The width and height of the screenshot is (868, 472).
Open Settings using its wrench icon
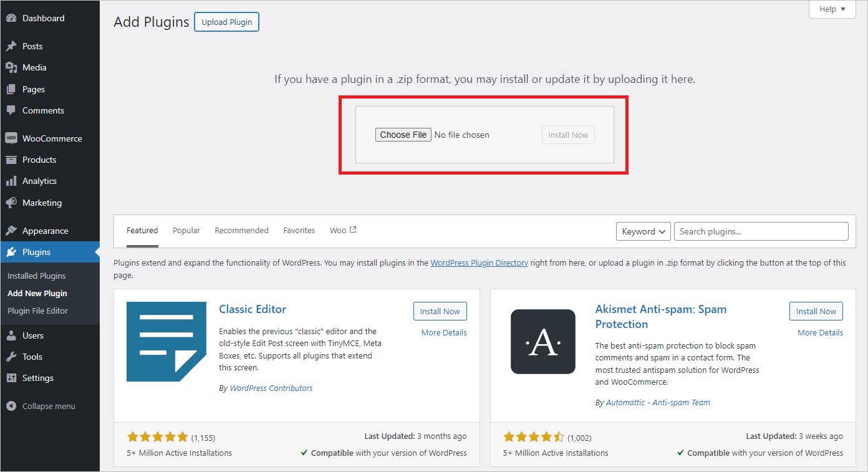click(13, 378)
